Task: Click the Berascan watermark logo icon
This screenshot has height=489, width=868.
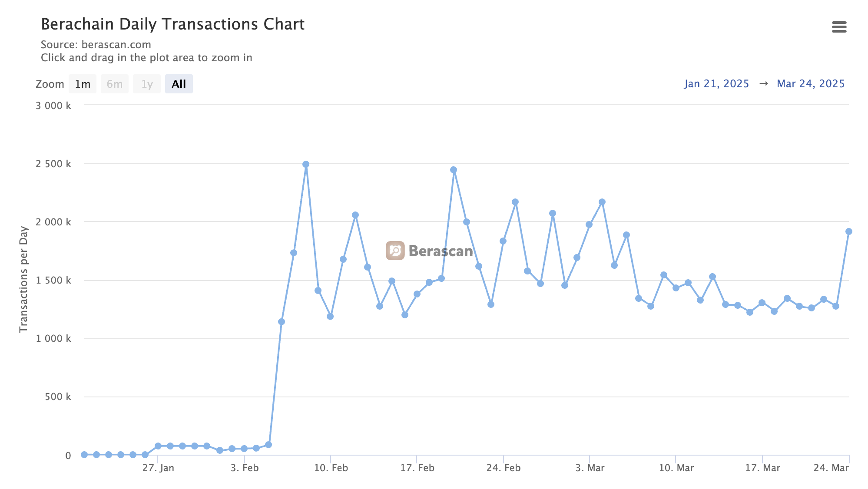Action: [x=395, y=251]
